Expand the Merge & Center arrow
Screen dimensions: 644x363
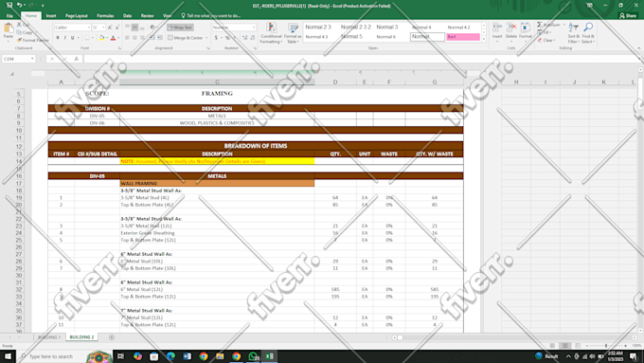pyautogui.click(x=206, y=38)
